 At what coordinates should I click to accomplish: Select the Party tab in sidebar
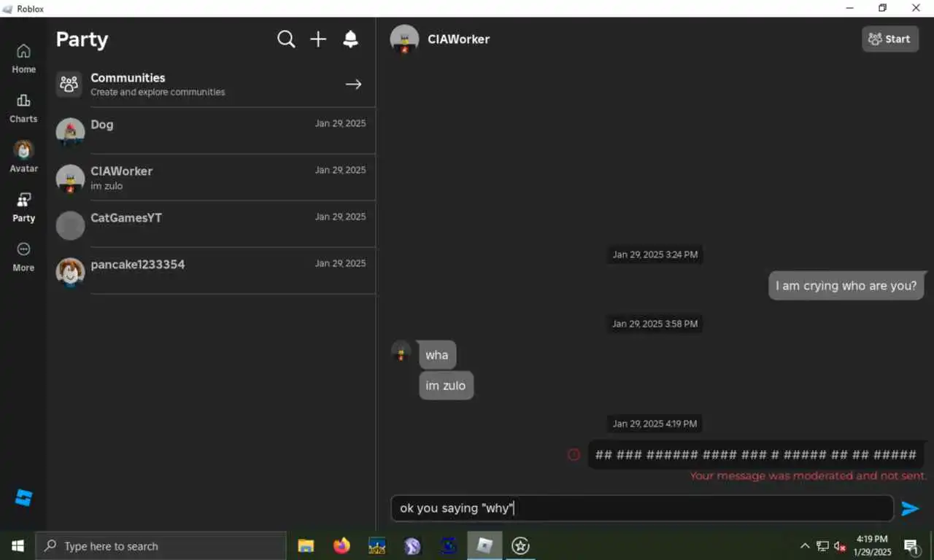[x=23, y=207]
